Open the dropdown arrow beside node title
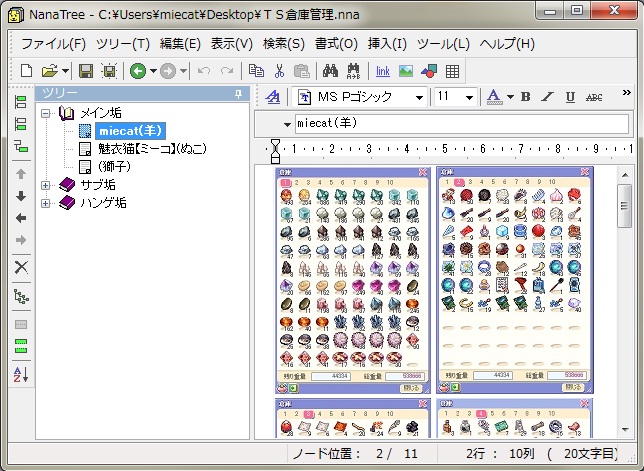 coord(287,124)
